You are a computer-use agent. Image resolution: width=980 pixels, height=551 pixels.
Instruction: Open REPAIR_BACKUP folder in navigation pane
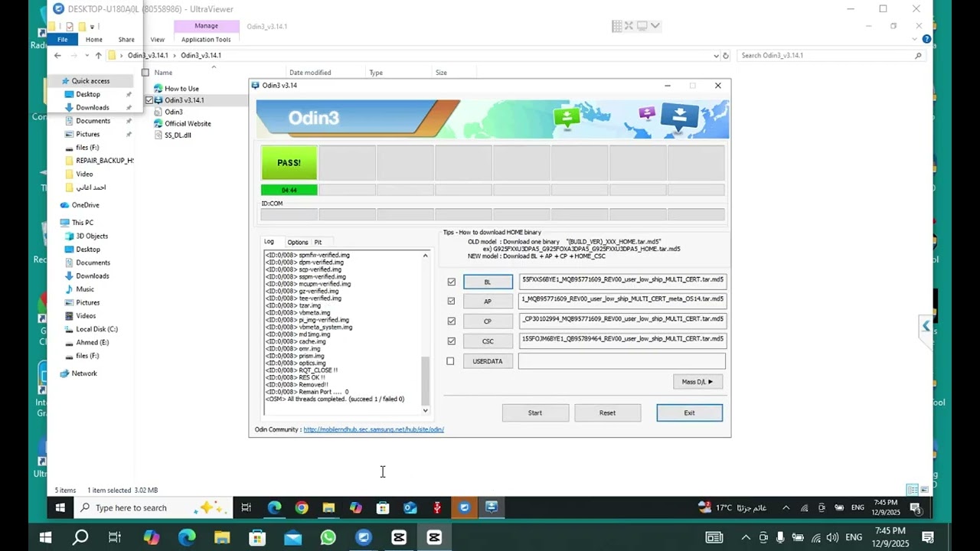104,161
